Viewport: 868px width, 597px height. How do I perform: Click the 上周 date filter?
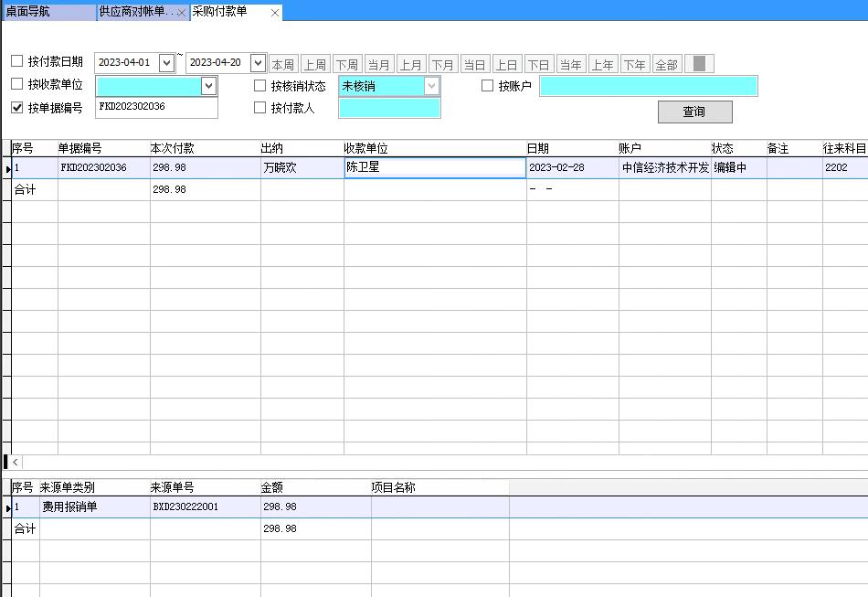click(315, 63)
